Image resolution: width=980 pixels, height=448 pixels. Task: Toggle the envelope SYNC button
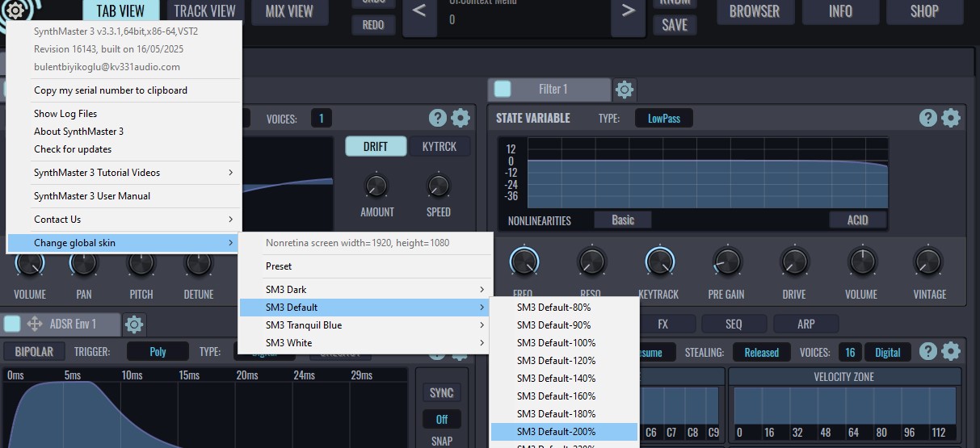coord(441,393)
